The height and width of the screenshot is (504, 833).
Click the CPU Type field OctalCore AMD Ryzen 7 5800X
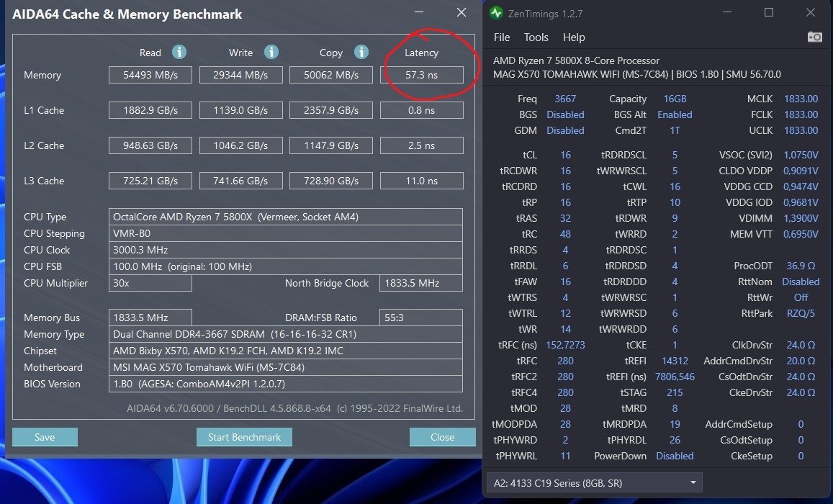pos(286,217)
